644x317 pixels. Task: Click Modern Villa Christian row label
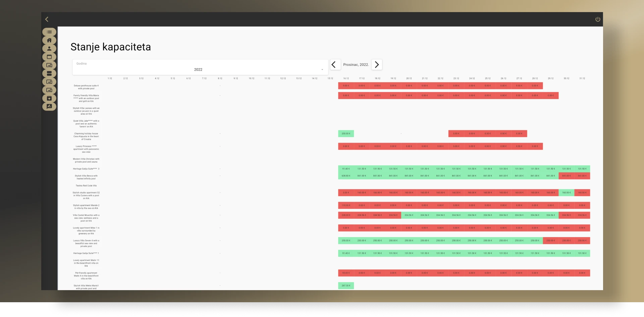click(x=86, y=160)
